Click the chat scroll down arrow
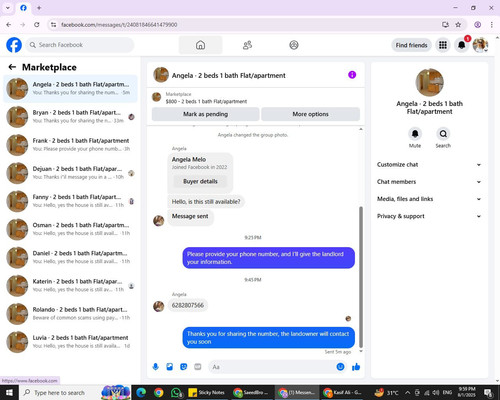 coord(361,351)
